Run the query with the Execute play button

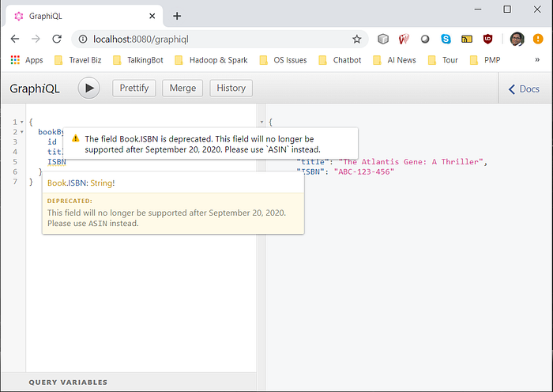coord(88,88)
